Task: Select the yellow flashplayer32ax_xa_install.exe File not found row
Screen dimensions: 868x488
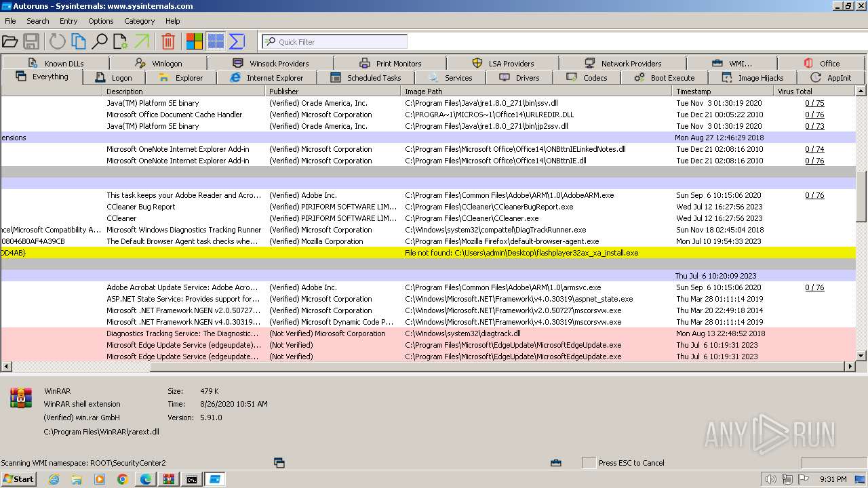Action: point(428,253)
